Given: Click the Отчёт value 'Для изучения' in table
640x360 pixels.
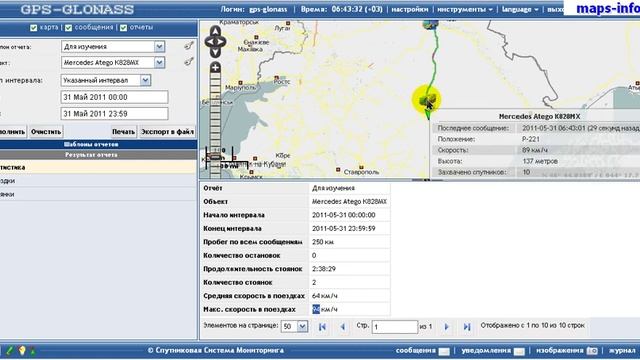Looking at the screenshot, I should [333, 188].
